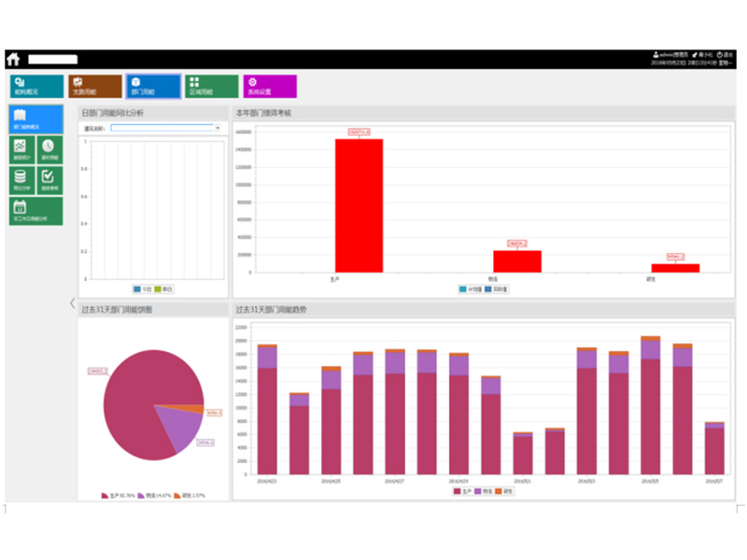This screenshot has width=747, height=560.
Task: Open the brown 支路用能 tile
Action: [x=95, y=86]
